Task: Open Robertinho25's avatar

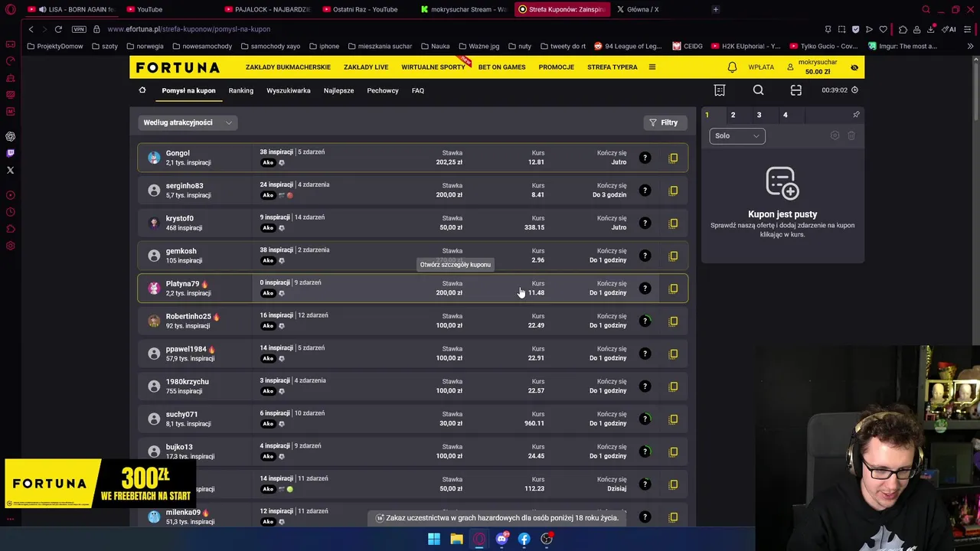Action: click(154, 321)
